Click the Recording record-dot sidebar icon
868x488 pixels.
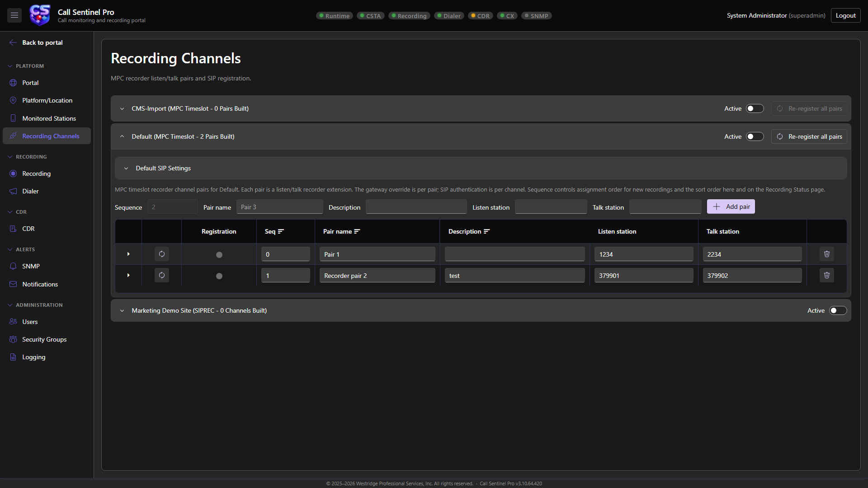pos(13,174)
